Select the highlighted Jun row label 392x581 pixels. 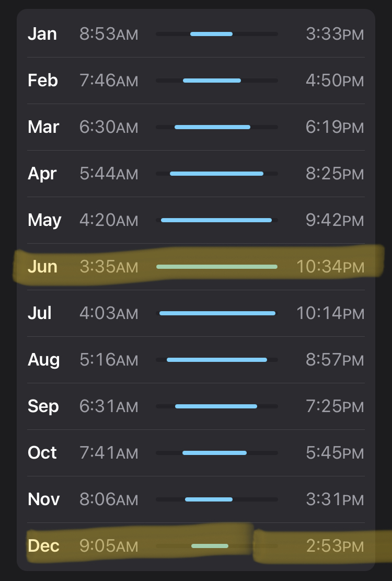(42, 267)
